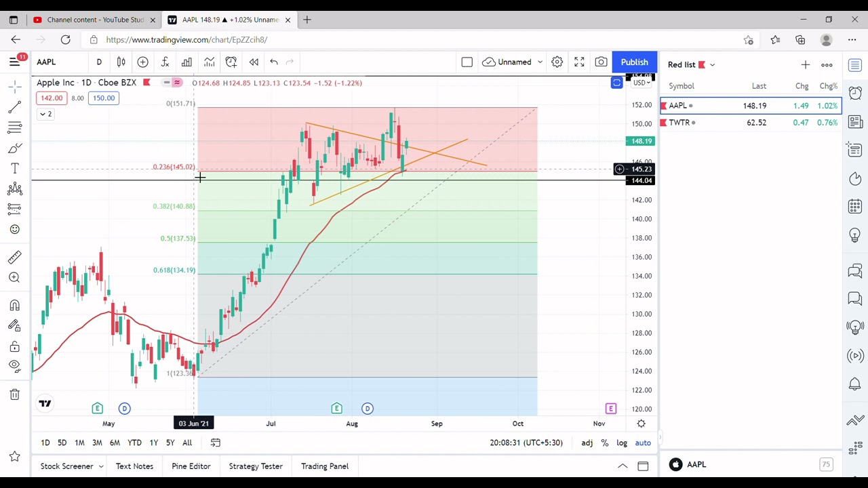Viewport: 868px width, 488px height.
Task: Maximize the bottom panel
Action: click(x=643, y=466)
